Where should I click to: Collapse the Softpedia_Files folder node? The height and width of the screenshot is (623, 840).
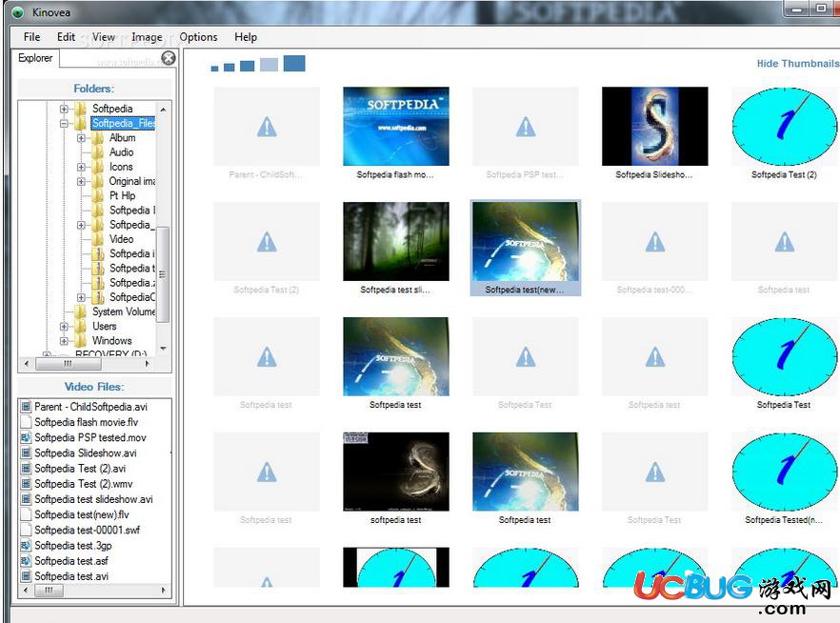tap(64, 123)
